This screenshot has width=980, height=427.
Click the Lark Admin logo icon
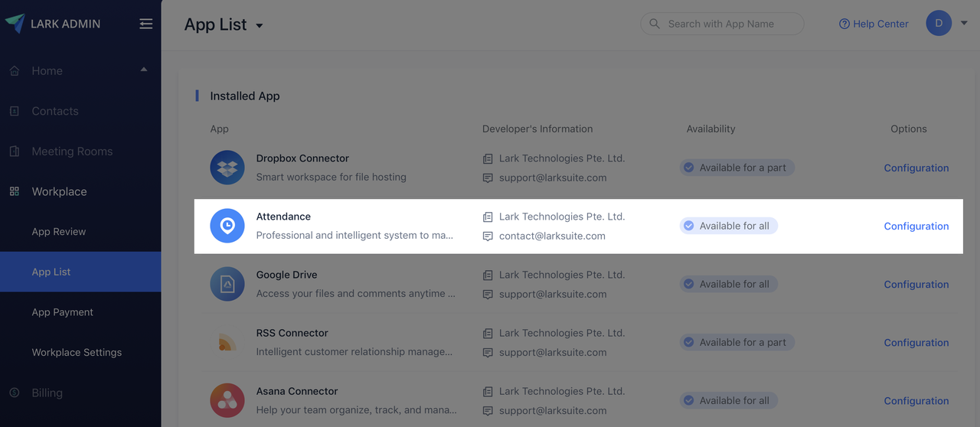point(15,24)
